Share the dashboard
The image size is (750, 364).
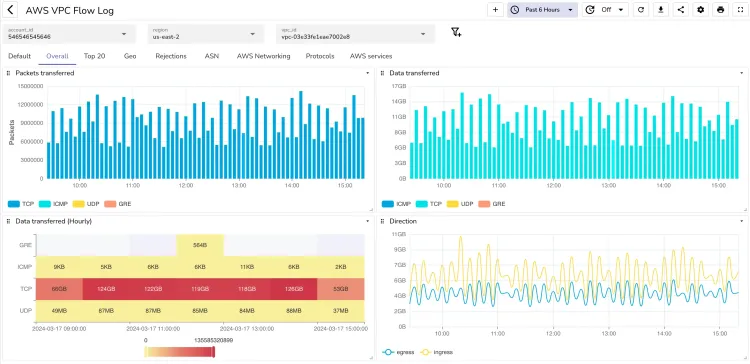point(681,10)
